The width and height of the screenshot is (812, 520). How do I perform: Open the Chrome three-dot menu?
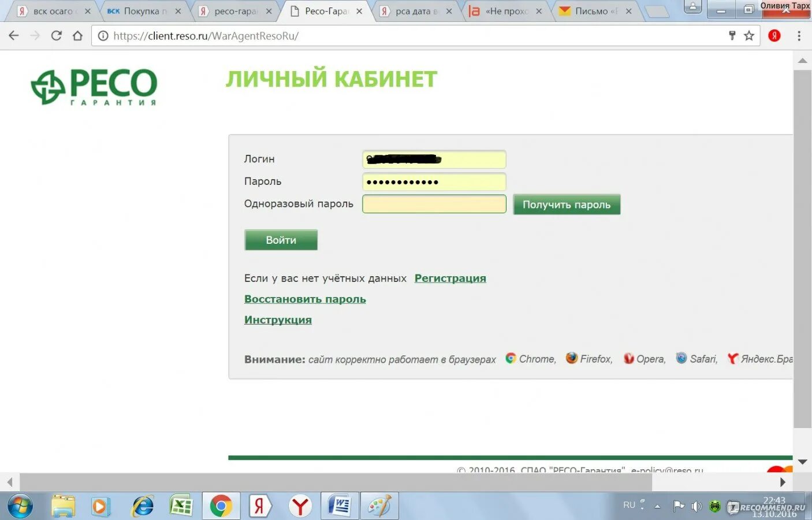point(799,36)
